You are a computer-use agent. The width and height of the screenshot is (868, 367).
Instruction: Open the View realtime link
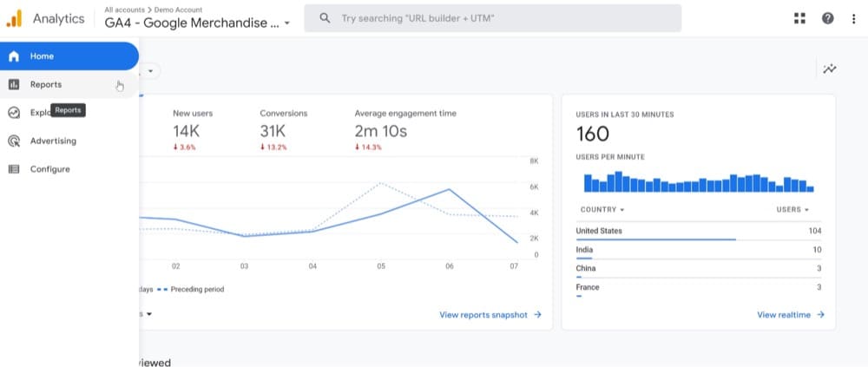point(791,315)
